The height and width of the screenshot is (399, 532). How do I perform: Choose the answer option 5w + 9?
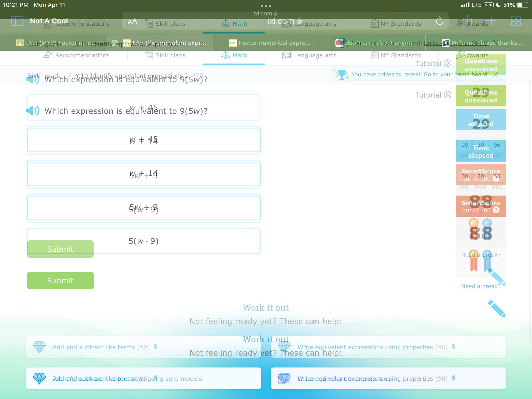(143, 207)
